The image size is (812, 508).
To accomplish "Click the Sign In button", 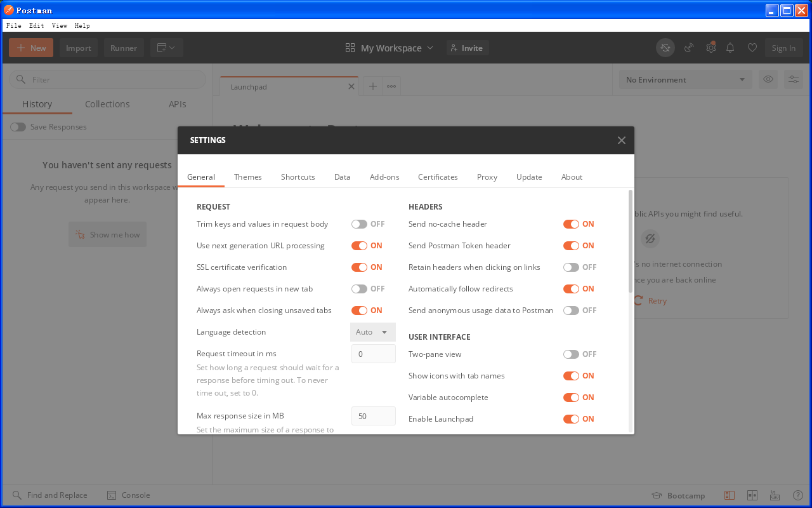I will [x=783, y=48].
